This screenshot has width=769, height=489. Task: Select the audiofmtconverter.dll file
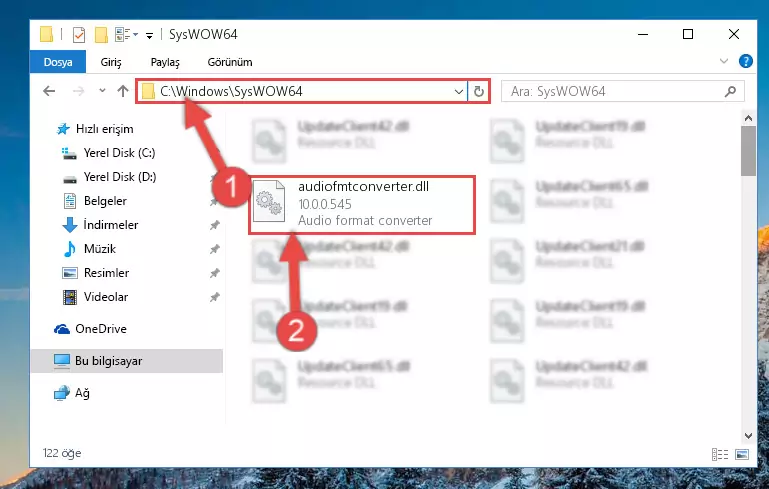pos(362,204)
